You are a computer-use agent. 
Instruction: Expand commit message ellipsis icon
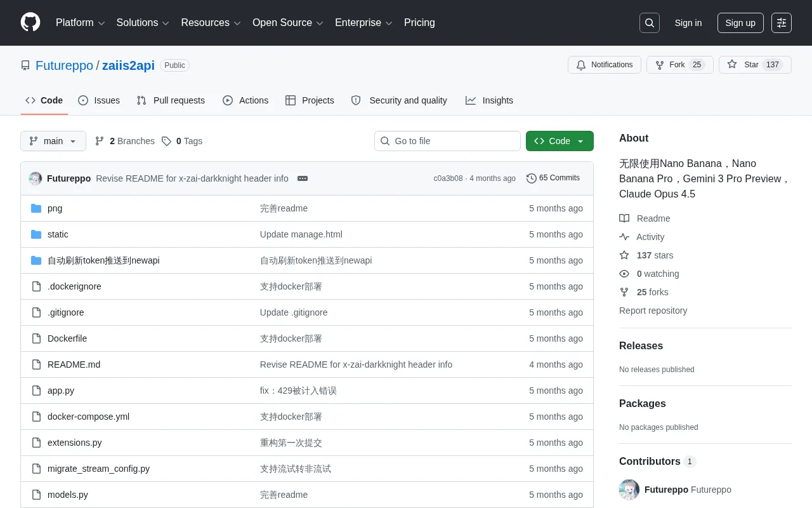303,178
